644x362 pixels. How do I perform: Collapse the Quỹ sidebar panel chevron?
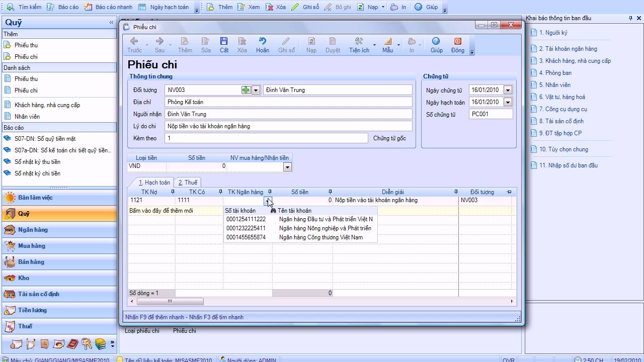pos(111,22)
